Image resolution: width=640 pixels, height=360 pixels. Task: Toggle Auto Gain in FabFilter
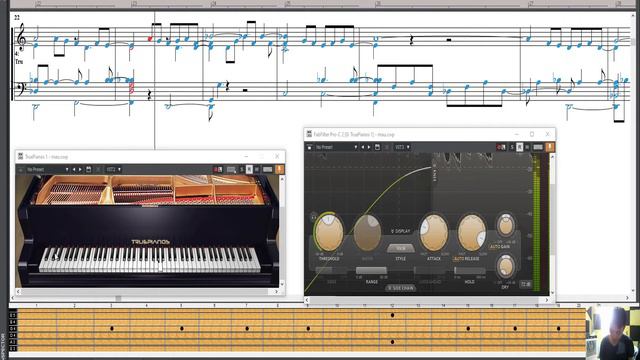click(x=500, y=247)
